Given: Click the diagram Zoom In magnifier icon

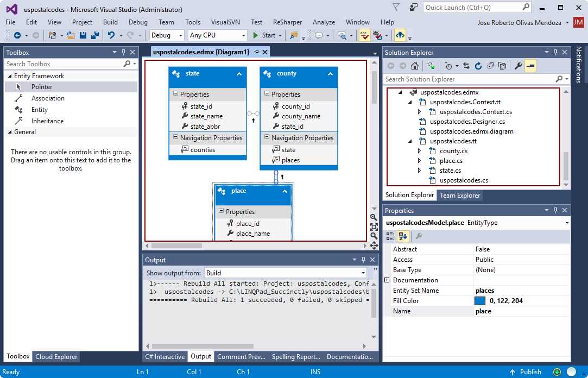Looking at the screenshot, I should click(374, 217).
